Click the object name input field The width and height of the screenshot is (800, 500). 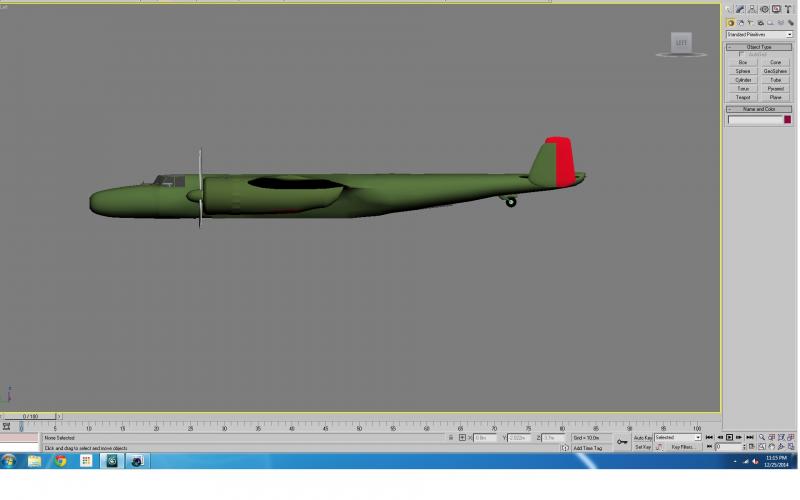tap(755, 119)
